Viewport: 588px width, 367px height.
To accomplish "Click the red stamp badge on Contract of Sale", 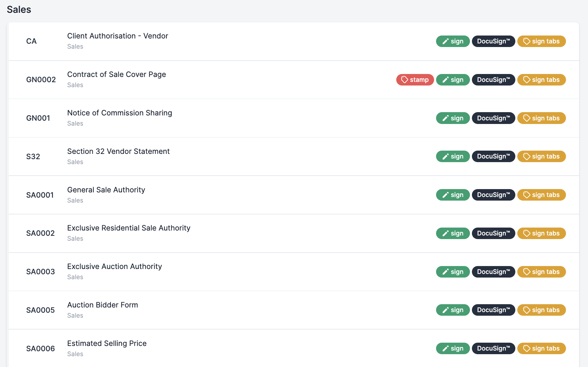I will (415, 80).
